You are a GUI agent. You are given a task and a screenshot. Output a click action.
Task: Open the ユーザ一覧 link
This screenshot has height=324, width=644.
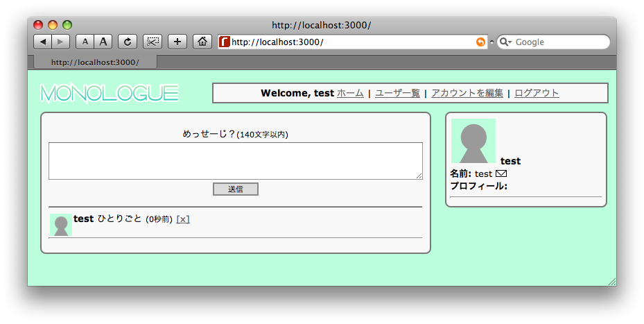pyautogui.click(x=397, y=93)
